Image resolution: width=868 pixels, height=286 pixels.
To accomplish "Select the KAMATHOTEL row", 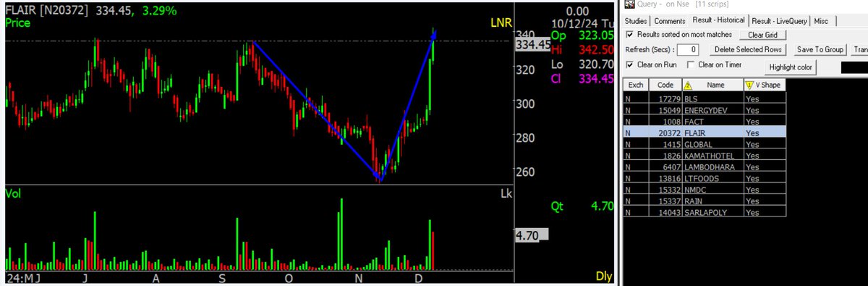I will pos(705,155).
